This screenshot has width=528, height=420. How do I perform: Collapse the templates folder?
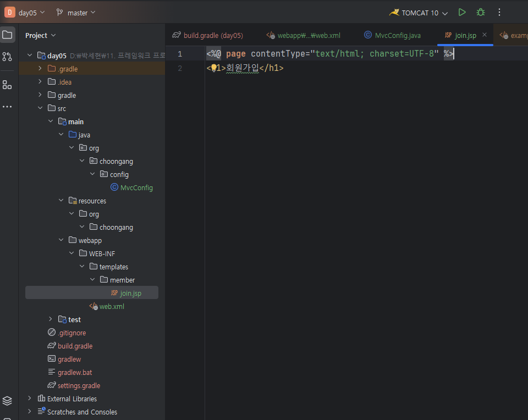[x=82, y=266]
